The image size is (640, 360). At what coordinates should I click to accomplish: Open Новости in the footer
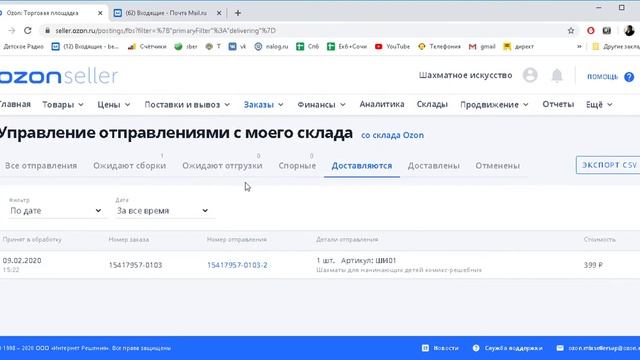[440, 348]
